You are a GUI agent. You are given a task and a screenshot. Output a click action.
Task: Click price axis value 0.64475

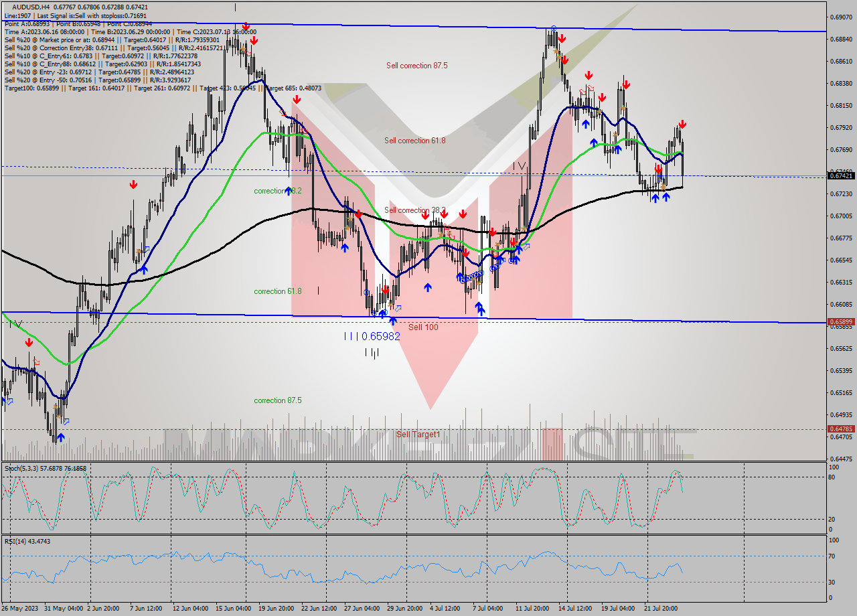pos(842,459)
